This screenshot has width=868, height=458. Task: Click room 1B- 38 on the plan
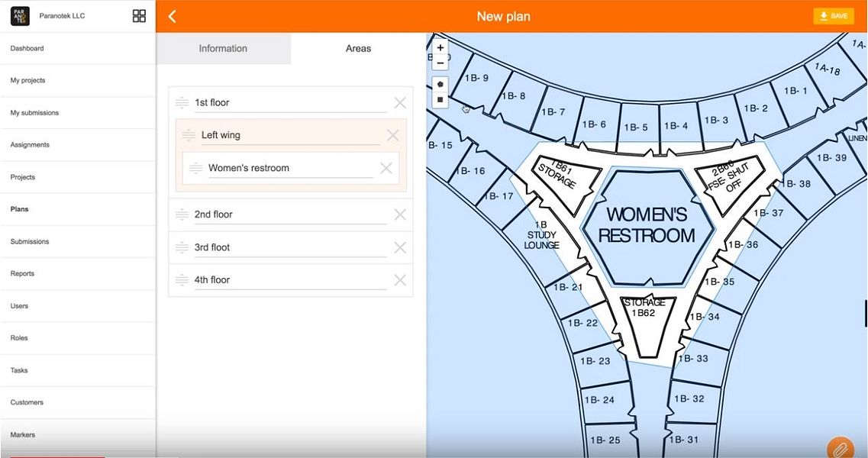797,182
